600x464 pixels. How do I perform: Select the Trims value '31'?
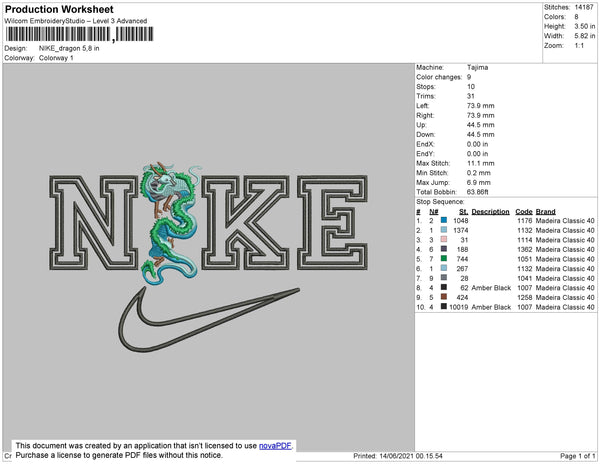point(471,96)
